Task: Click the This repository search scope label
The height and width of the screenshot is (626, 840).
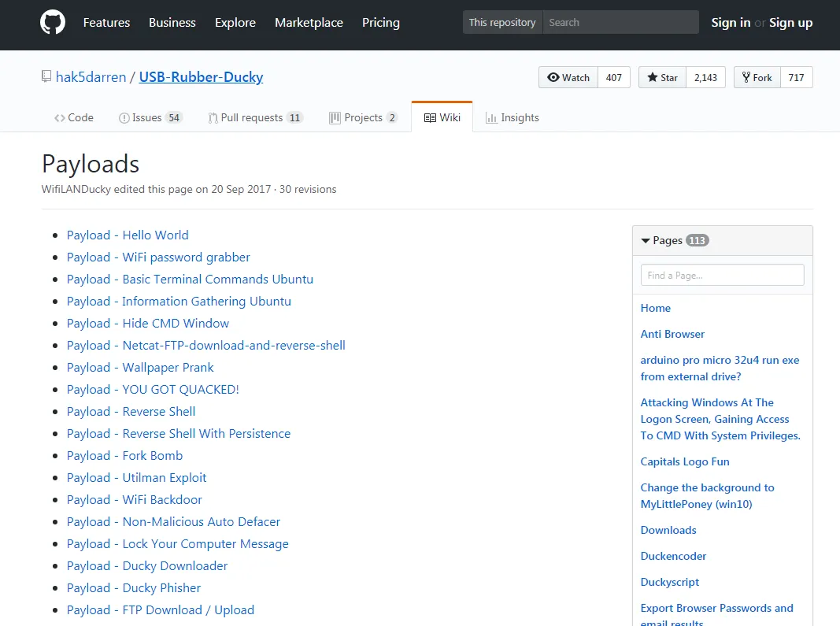Action: point(502,23)
